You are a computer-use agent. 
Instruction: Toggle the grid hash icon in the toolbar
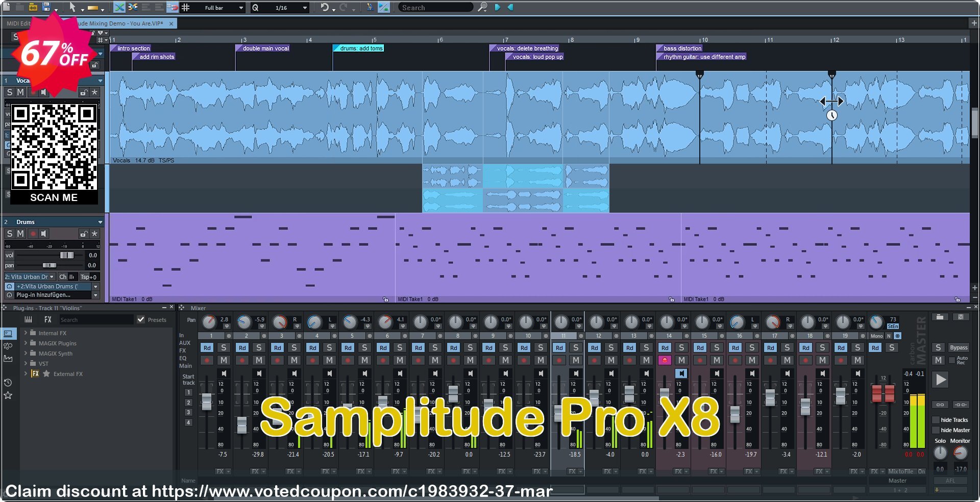point(186,8)
